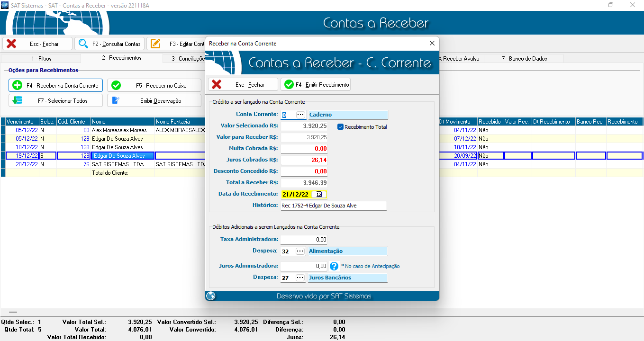The height and width of the screenshot is (341, 644).
Task: Click F7 - Selecionar Todos button
Action: 55,101
